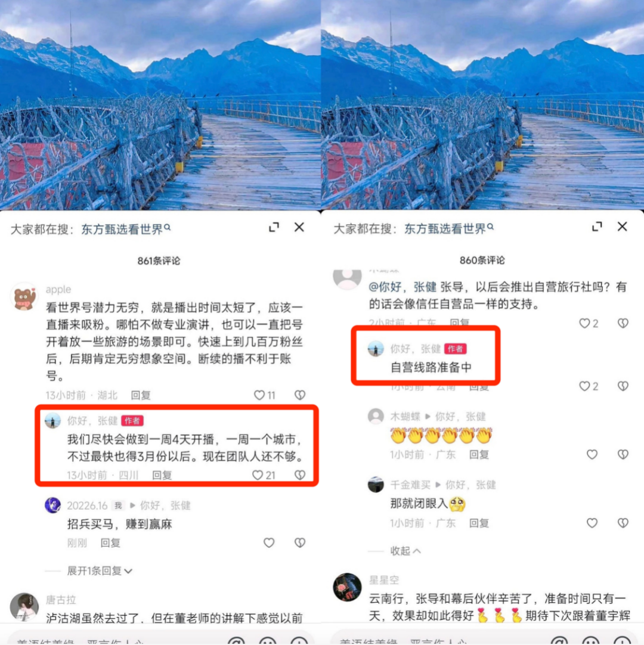Viewport: 644px width, 645px height.
Task: Expand right comment panel to fullscreen
Action: click(597, 227)
